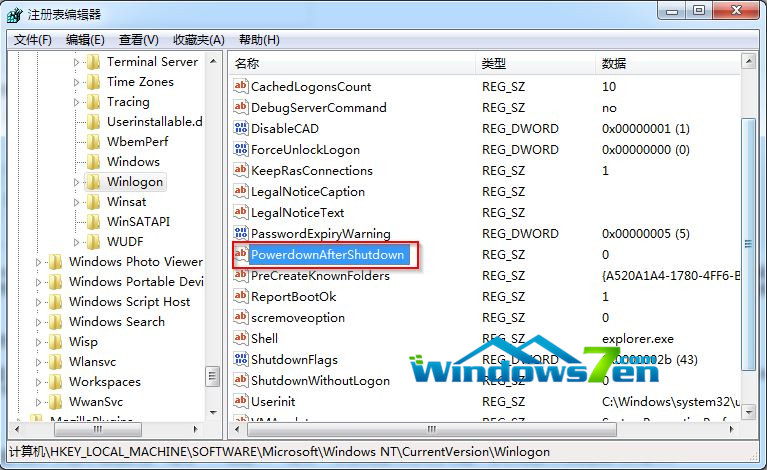
Task: Click the Time Zones folder icon
Action: (93, 82)
